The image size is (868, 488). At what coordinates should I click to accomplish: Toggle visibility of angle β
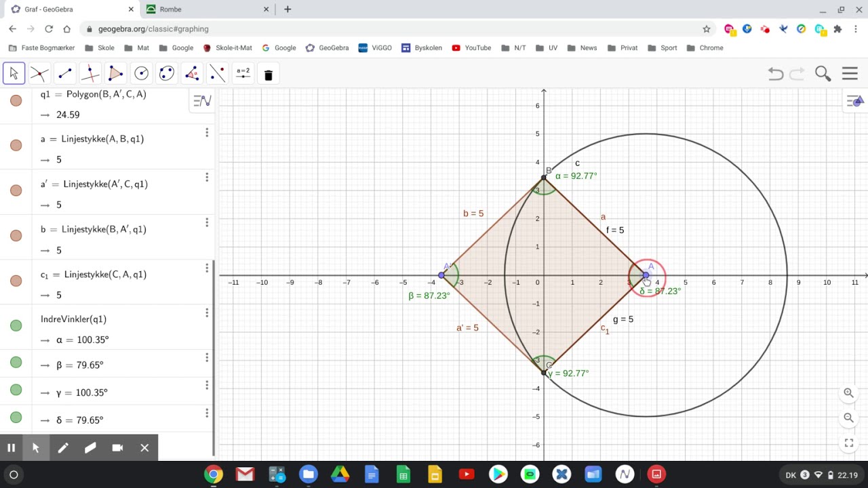click(x=16, y=363)
